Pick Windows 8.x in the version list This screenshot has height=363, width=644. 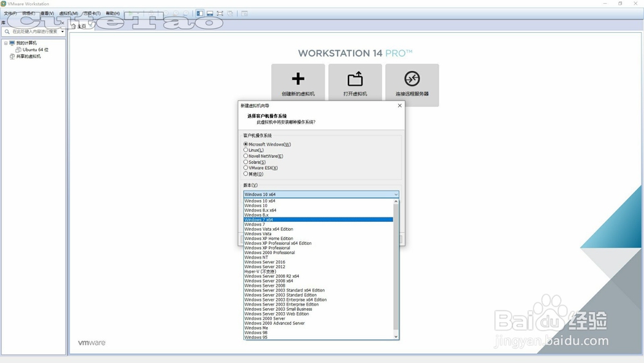click(318, 215)
